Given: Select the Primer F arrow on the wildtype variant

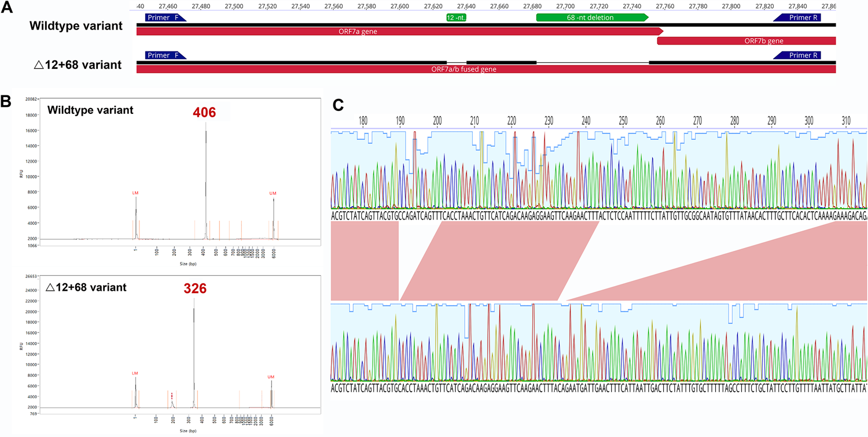Looking at the screenshot, I should pos(164,17).
